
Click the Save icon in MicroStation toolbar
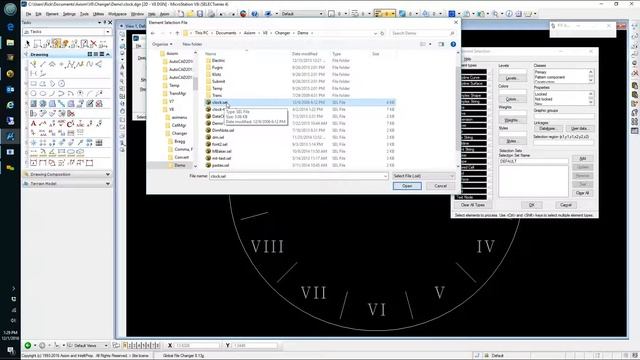pos(200,13)
